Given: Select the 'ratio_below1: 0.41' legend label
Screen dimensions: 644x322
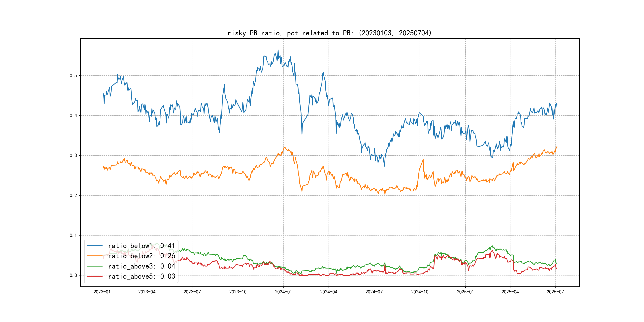Looking at the screenshot, I should 141,246.
